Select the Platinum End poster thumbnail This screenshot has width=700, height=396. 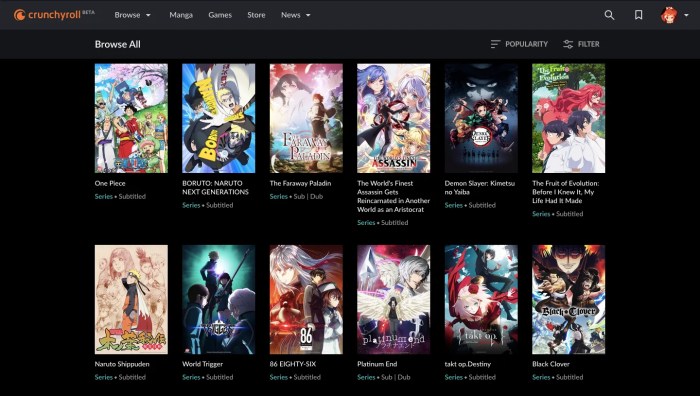(394, 300)
